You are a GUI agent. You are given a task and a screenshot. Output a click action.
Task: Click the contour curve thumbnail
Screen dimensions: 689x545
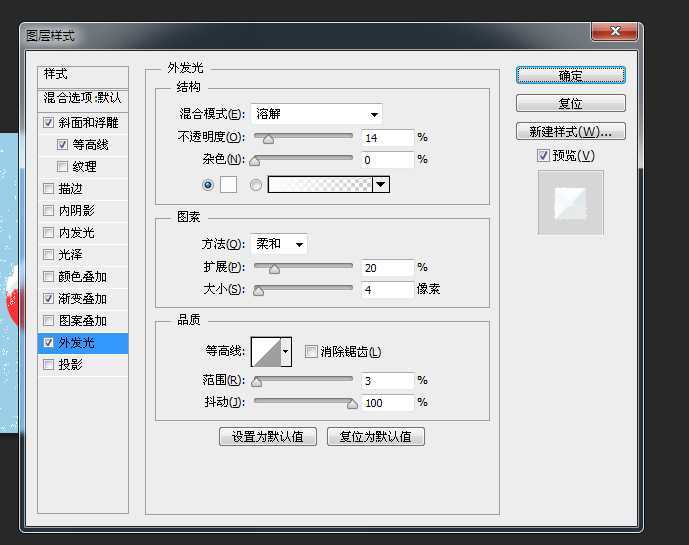click(266, 351)
